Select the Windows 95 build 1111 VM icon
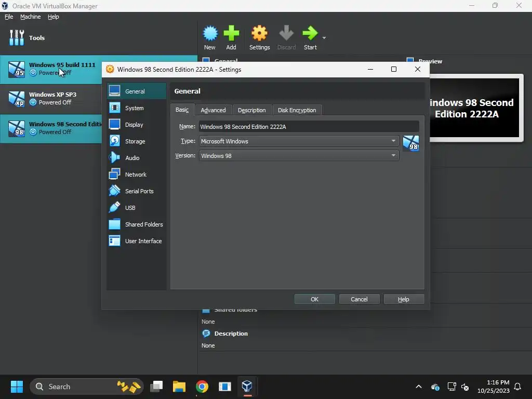This screenshot has height=399, width=532. point(17,69)
